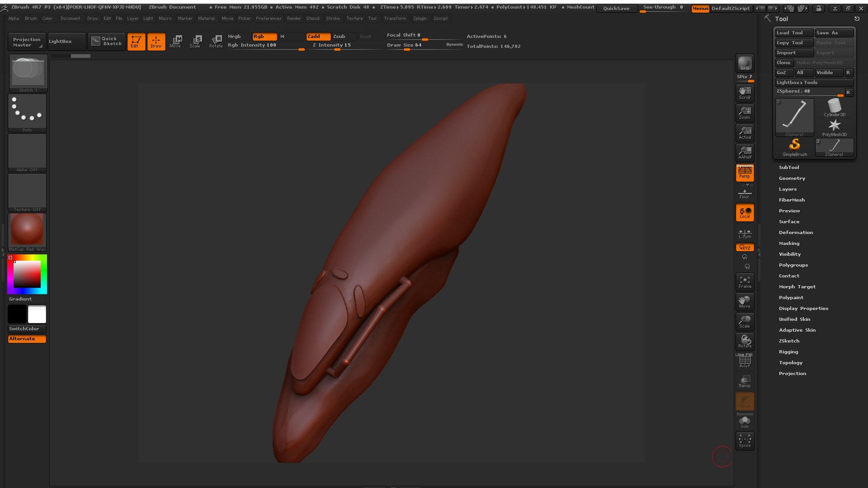Viewport: 868px width, 488px height.
Task: Select the Move transform tool in top shelf
Action: [176, 42]
